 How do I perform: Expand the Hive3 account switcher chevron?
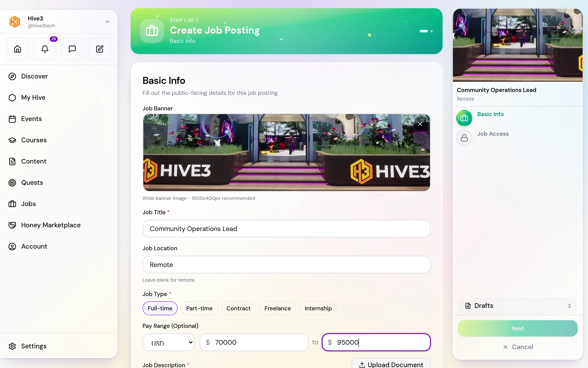coord(107,22)
